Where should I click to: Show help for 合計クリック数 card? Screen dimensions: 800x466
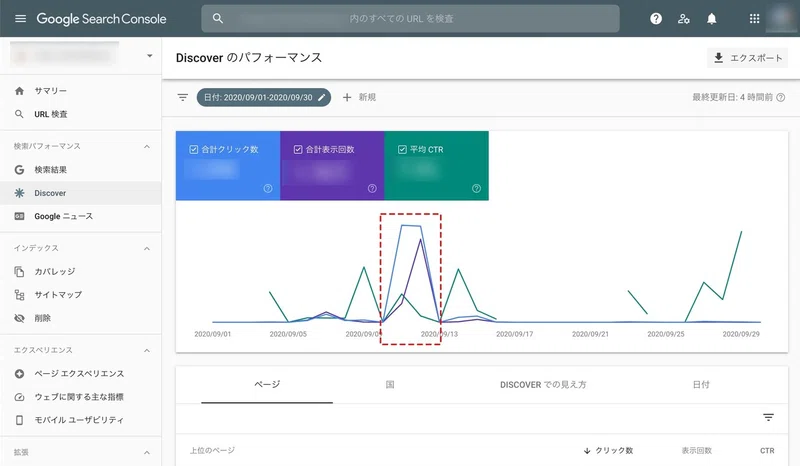click(x=268, y=188)
